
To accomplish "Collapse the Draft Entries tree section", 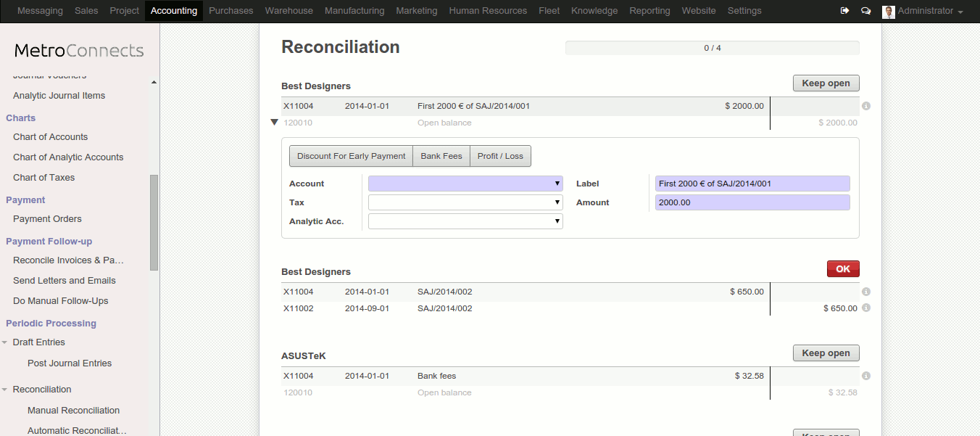I will tap(5, 342).
